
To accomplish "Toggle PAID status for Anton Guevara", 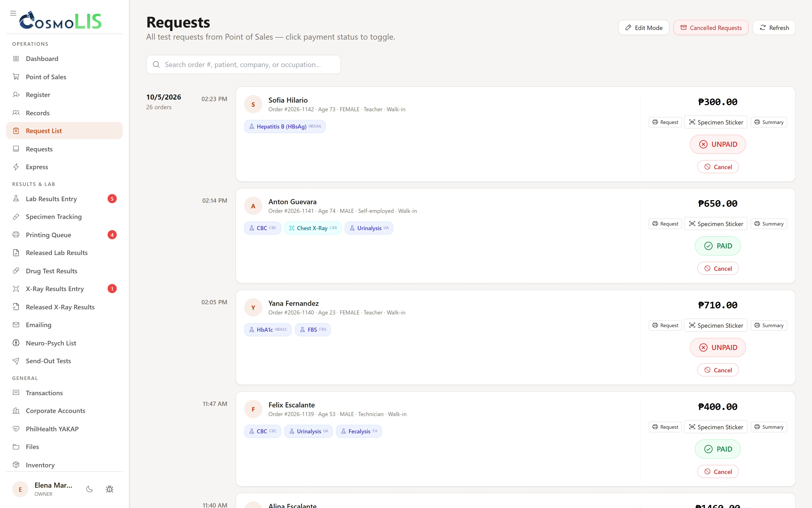I will (718, 246).
